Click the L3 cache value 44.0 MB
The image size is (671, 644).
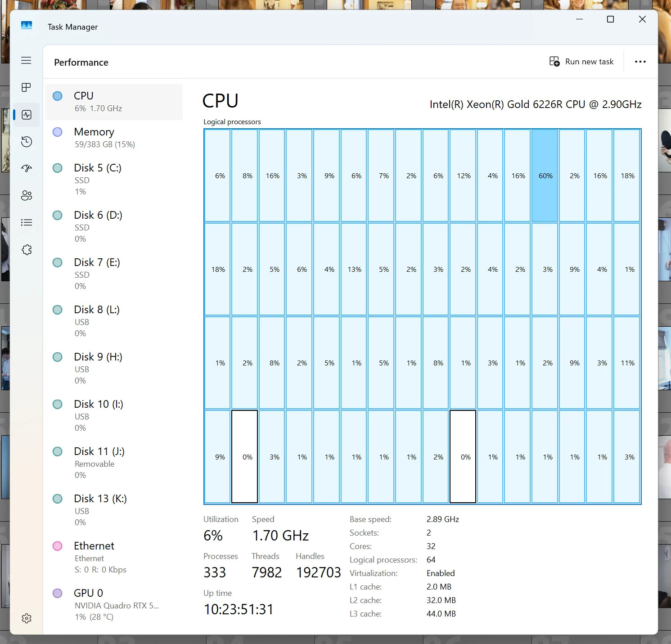click(441, 614)
